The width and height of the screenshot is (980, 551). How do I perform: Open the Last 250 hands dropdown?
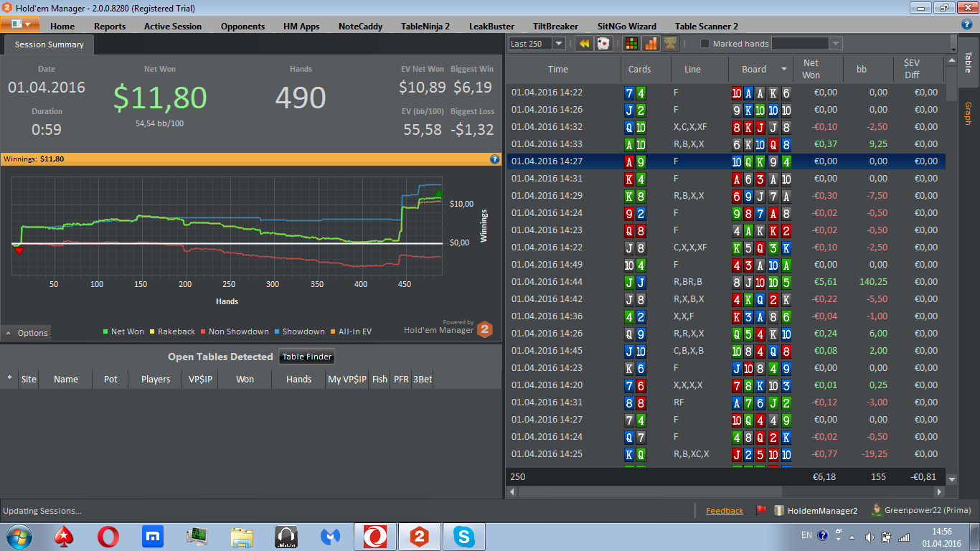[558, 44]
